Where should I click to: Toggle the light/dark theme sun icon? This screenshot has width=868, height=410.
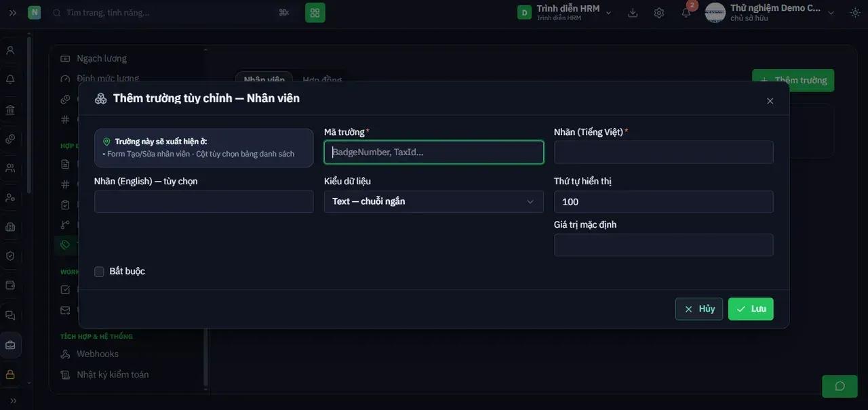(x=854, y=13)
